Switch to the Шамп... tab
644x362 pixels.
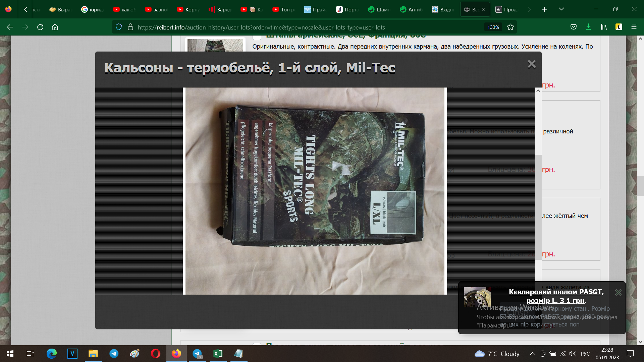379,9
